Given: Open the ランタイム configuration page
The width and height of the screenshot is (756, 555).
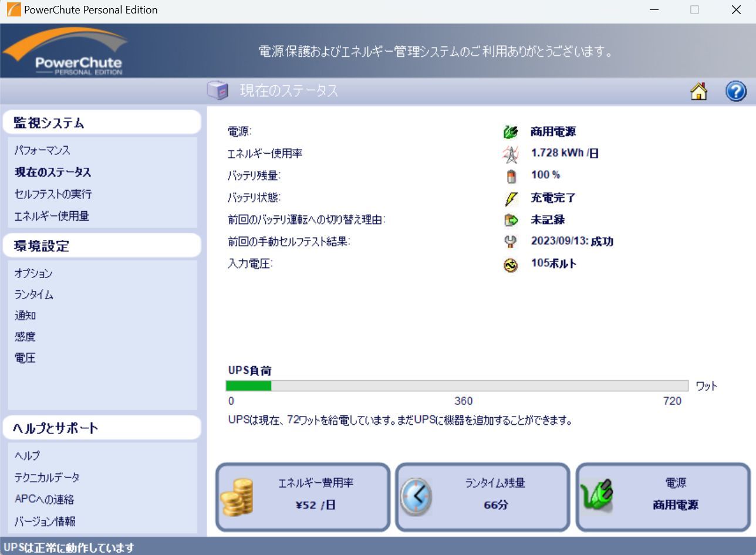Looking at the screenshot, I should (x=34, y=295).
